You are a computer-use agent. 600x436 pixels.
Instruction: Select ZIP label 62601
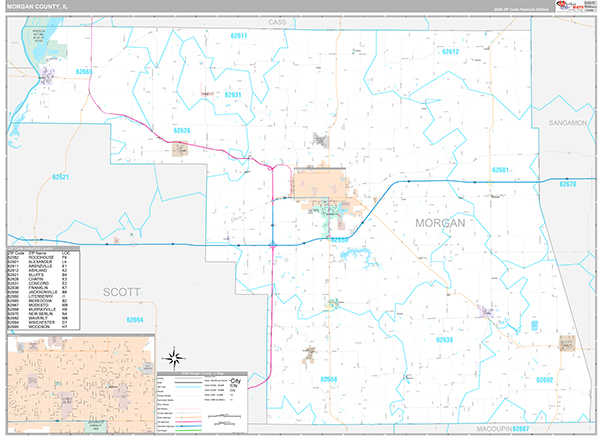(500, 170)
